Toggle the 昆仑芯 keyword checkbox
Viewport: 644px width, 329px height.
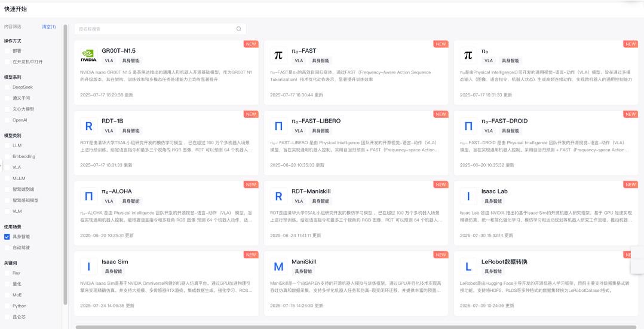(7, 317)
